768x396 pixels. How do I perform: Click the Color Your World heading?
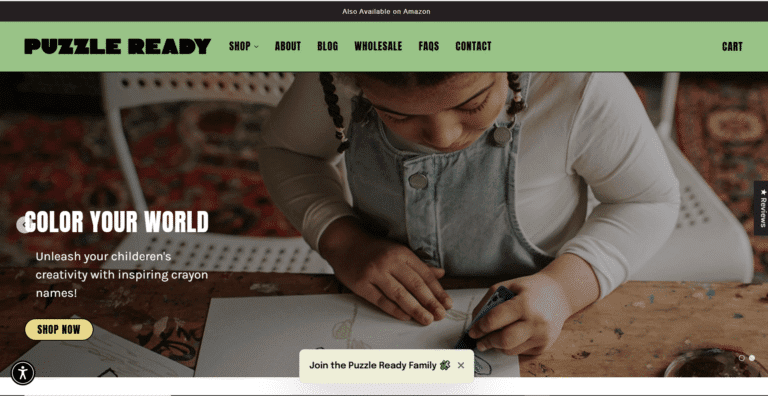[117, 222]
